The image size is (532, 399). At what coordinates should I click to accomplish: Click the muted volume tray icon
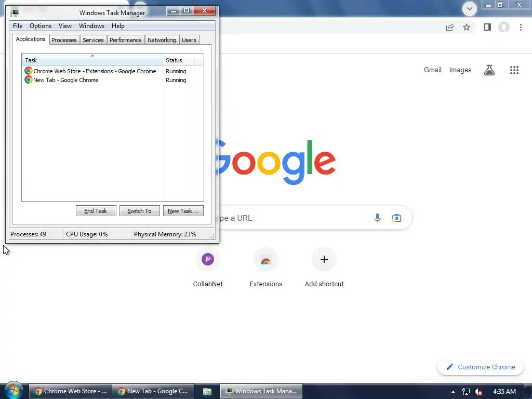pyautogui.click(x=478, y=392)
